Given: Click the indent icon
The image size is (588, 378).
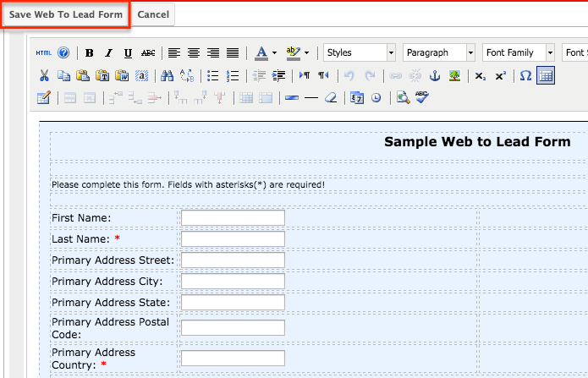Looking at the screenshot, I should coord(278,76).
